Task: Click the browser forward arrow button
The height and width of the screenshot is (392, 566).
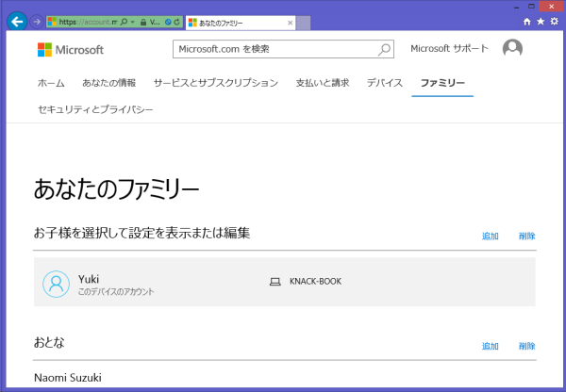Action: [36, 22]
